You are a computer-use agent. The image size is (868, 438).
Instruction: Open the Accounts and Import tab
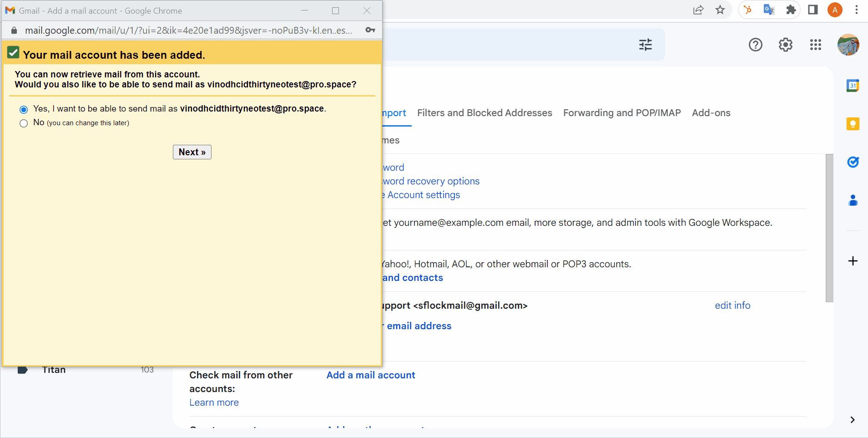click(x=394, y=113)
